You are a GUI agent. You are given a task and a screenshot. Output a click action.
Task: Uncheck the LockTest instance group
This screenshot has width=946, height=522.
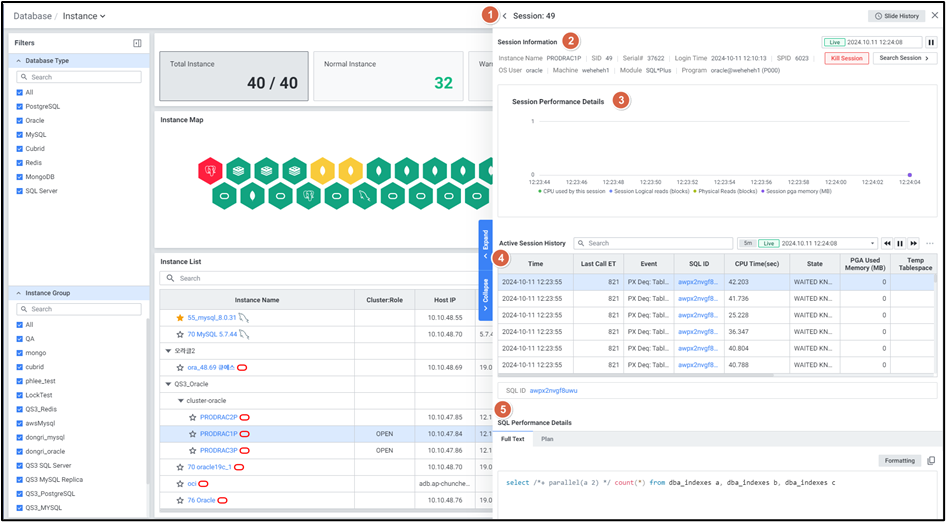click(x=21, y=395)
